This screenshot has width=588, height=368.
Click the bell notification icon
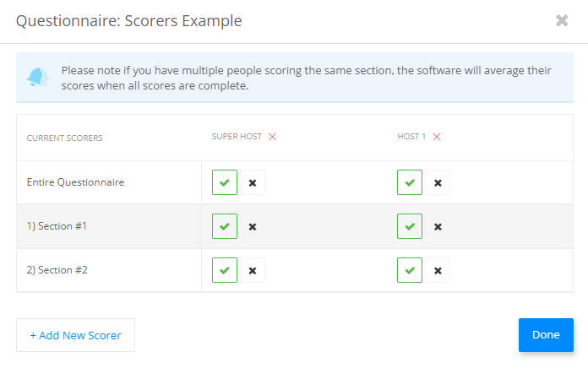[x=38, y=77]
